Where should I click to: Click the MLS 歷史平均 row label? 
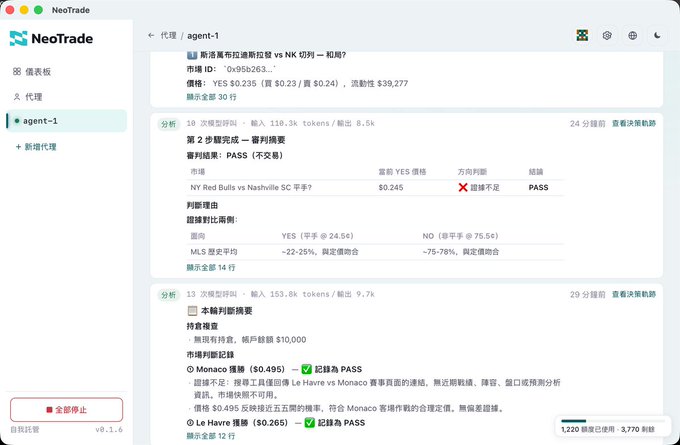point(214,252)
